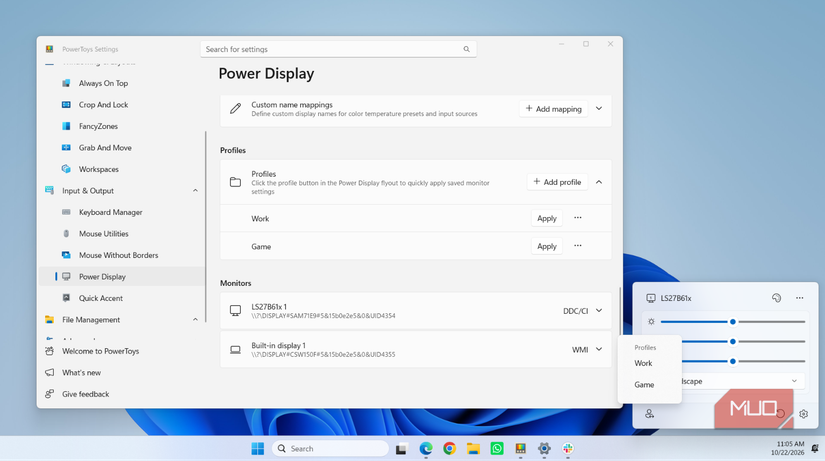Expand Built-in display 1 details

[x=599, y=349]
